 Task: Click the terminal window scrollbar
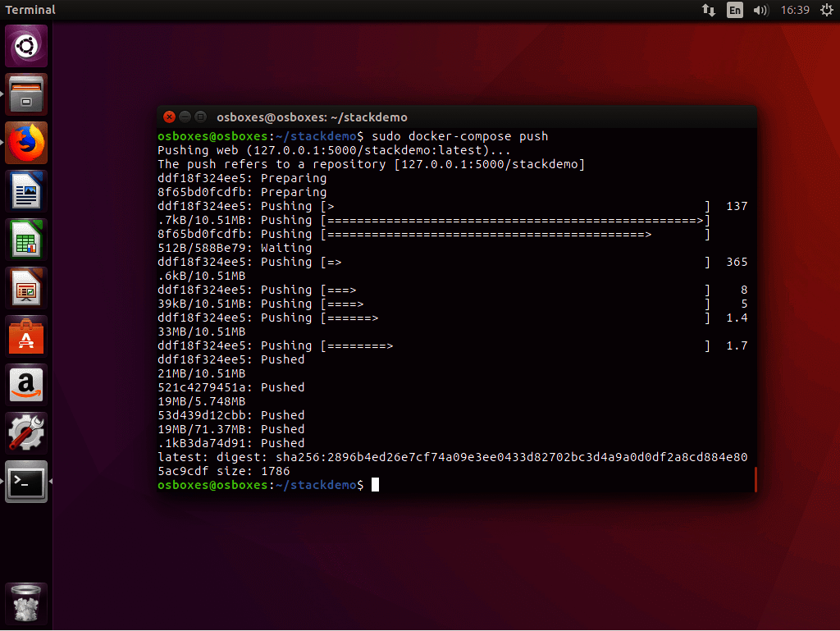point(755,480)
